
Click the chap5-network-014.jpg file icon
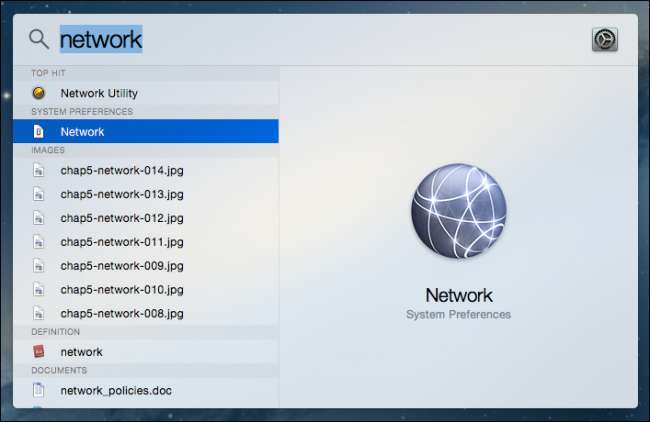(x=39, y=170)
